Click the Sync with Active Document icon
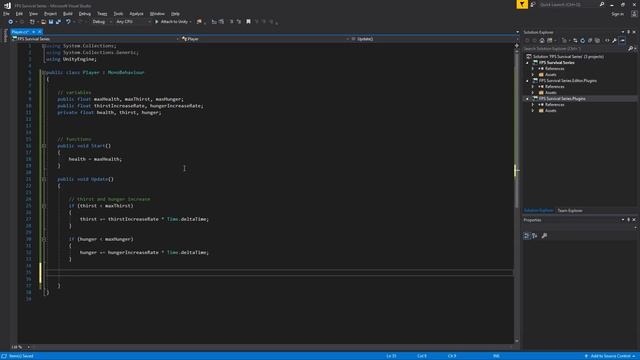 coord(575,40)
